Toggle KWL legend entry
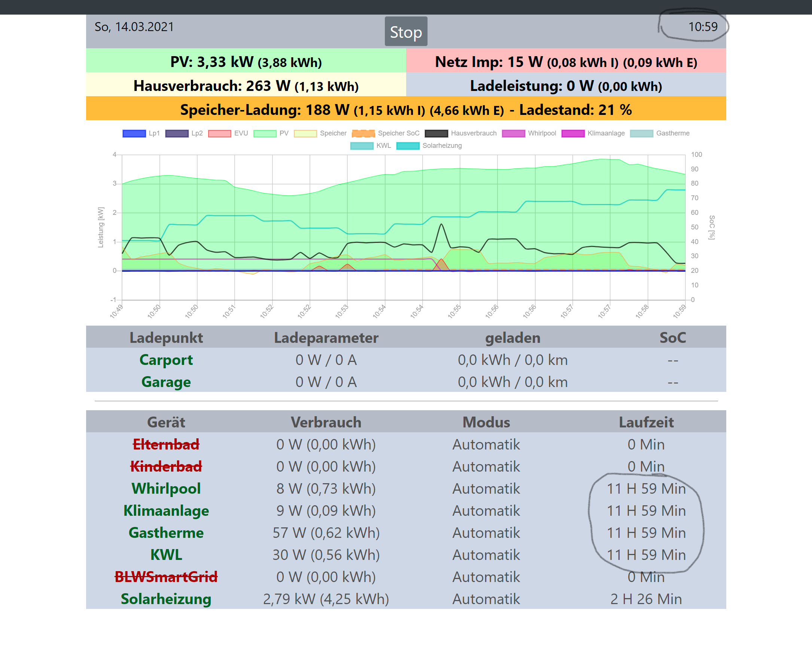Viewport: 812px width, 649px height. pyautogui.click(x=362, y=146)
